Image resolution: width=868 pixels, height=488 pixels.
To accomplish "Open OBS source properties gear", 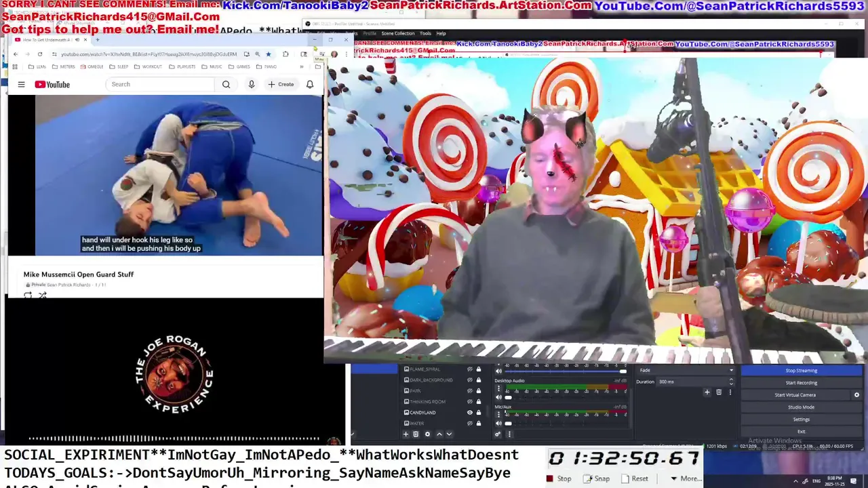I will click(427, 434).
